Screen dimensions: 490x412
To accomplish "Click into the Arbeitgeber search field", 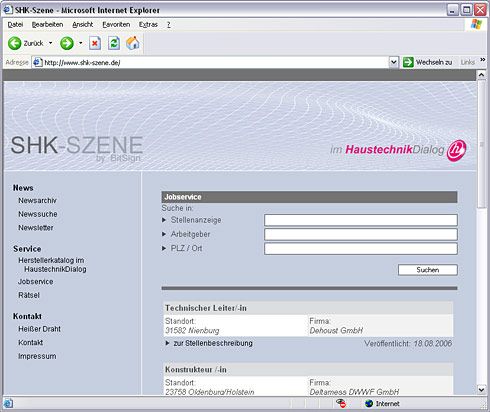I will click(361, 234).
